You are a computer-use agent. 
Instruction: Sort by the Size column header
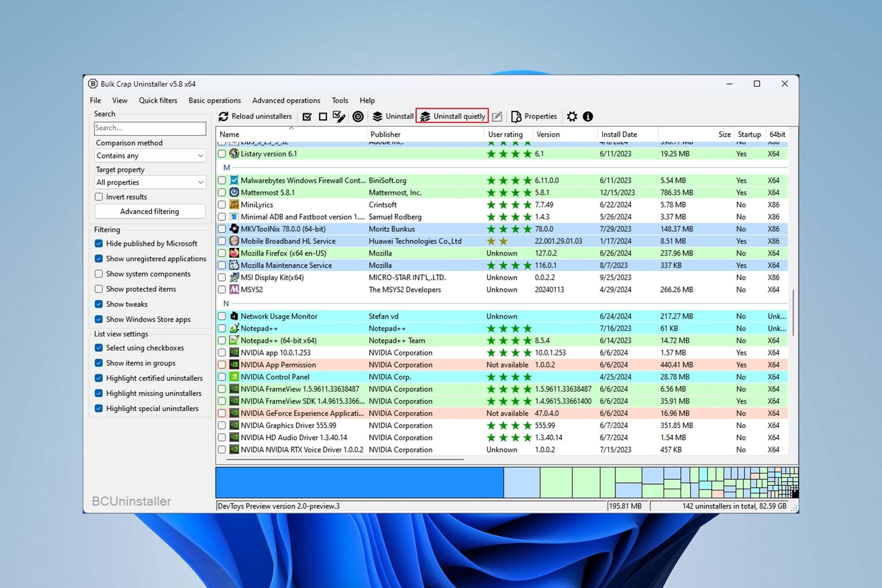tap(696, 134)
